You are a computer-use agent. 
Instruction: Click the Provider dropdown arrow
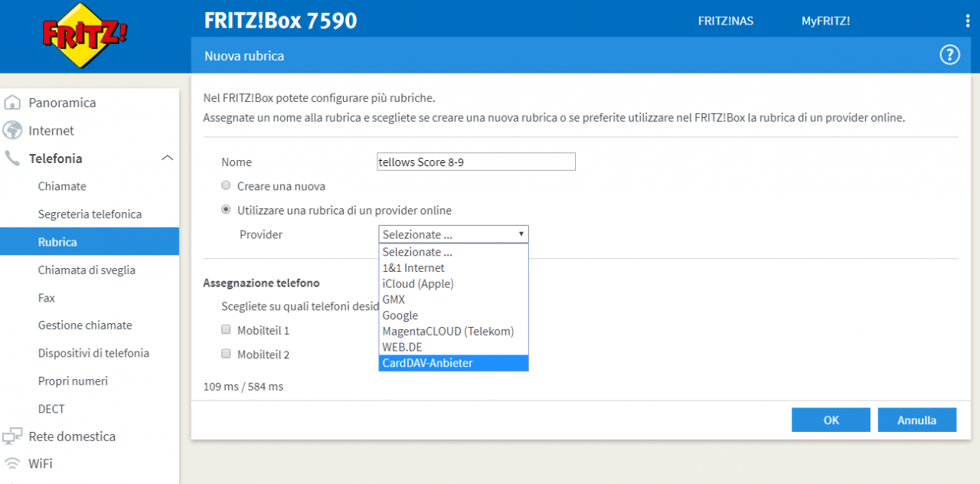(x=521, y=234)
